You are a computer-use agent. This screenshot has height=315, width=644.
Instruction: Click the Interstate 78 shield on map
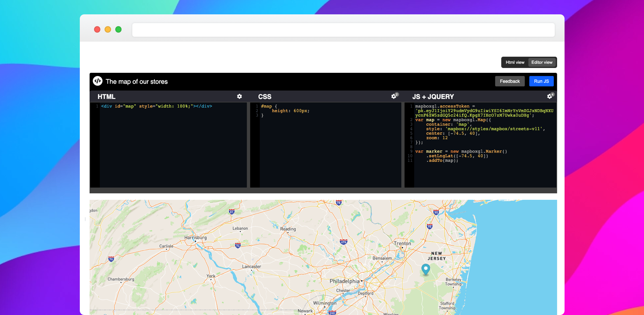(x=338, y=202)
